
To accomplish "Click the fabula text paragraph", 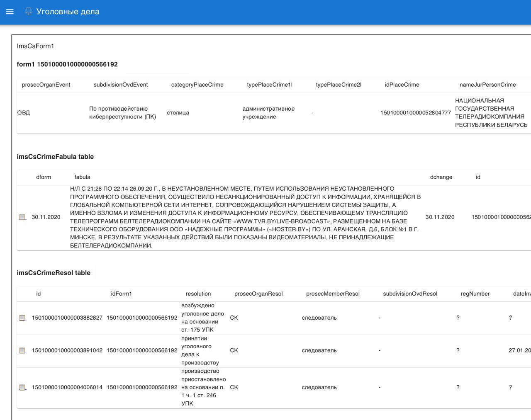I will click(x=246, y=217).
